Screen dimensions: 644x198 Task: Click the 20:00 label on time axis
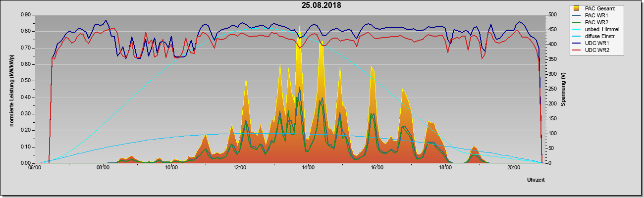(x=514, y=167)
